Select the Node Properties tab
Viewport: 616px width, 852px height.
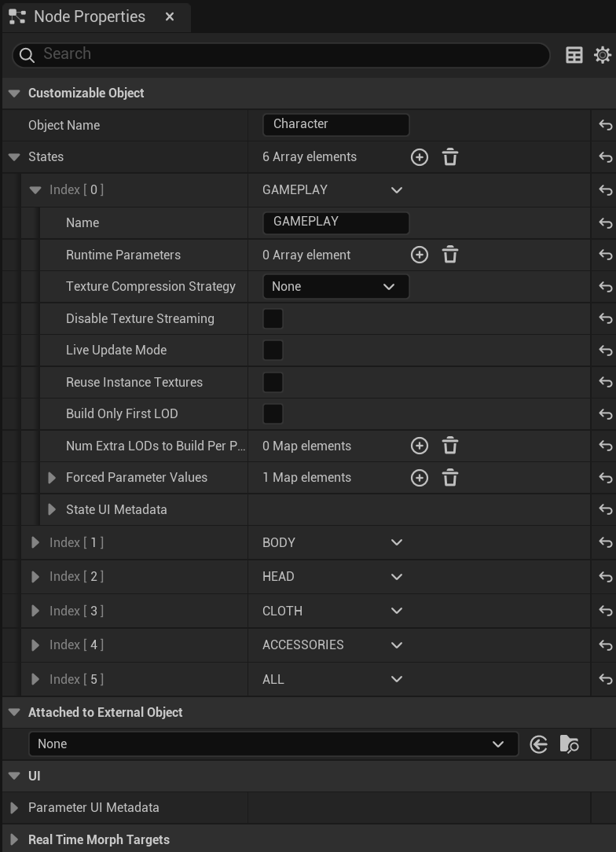tap(90, 17)
